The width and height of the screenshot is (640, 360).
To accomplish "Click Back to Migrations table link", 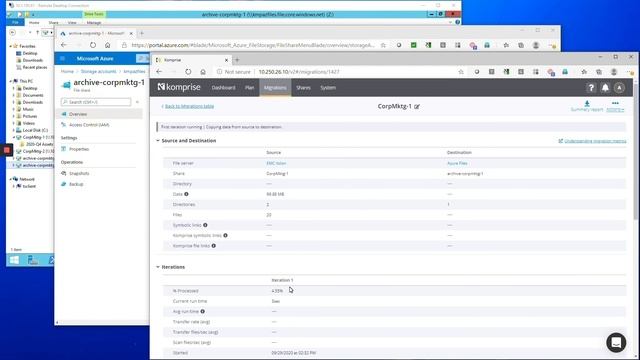I will (188, 107).
